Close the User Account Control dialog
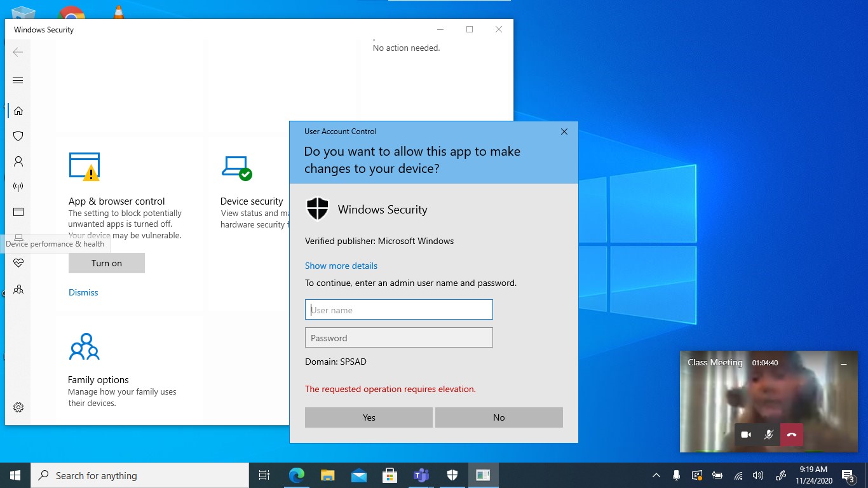Viewport: 868px width, 488px height. [x=564, y=132]
